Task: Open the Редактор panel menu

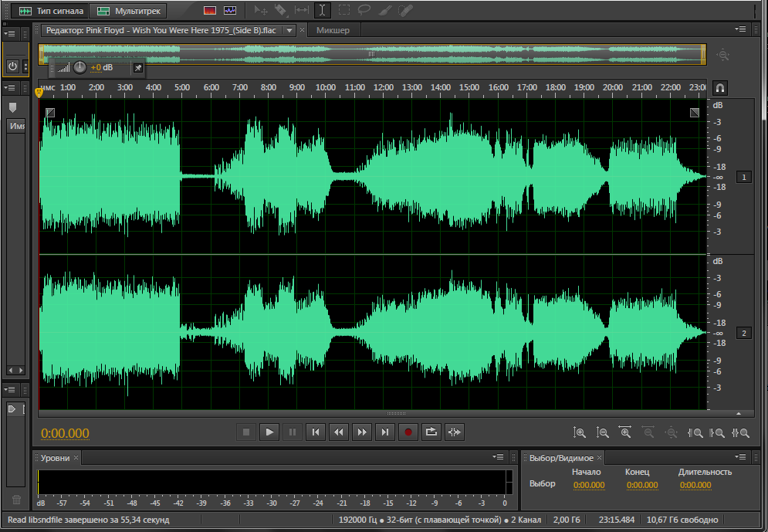Action: click(740, 29)
